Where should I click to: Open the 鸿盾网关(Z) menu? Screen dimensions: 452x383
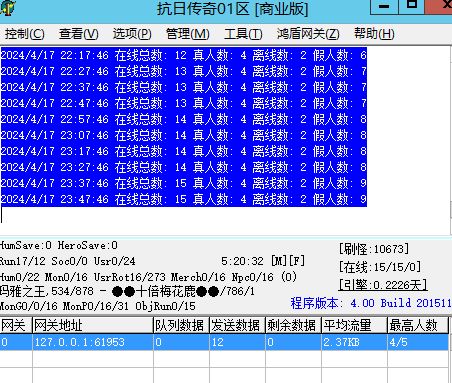(308, 34)
